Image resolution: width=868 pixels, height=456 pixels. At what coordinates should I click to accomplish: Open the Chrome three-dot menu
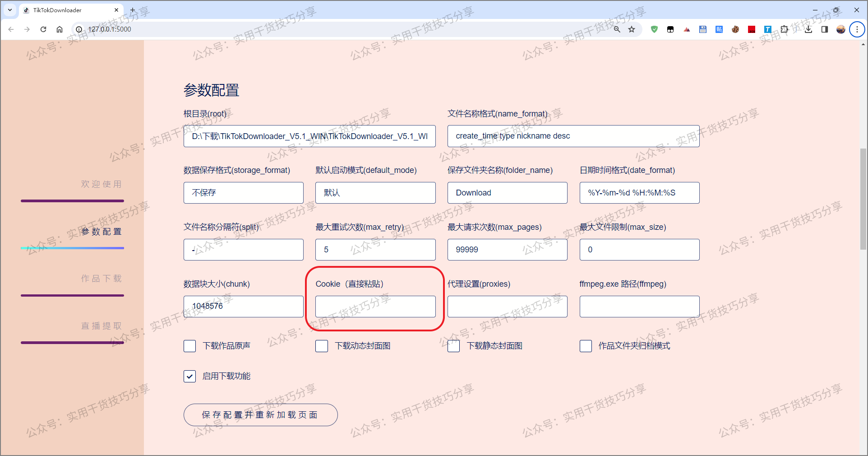pos(857,29)
